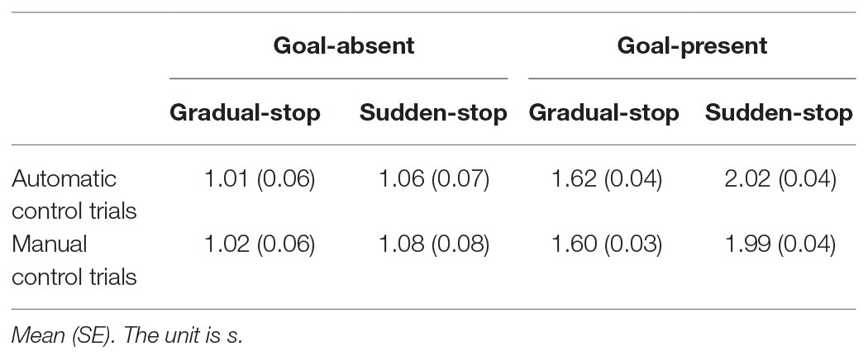Click the Automatic control trials row label
The height and width of the screenshot is (356, 868).
(x=74, y=195)
